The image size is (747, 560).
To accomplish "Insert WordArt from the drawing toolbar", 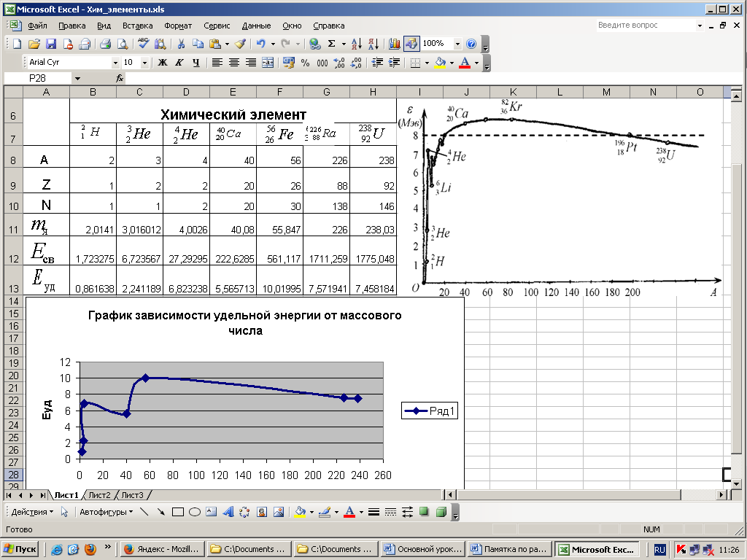I will 228,512.
